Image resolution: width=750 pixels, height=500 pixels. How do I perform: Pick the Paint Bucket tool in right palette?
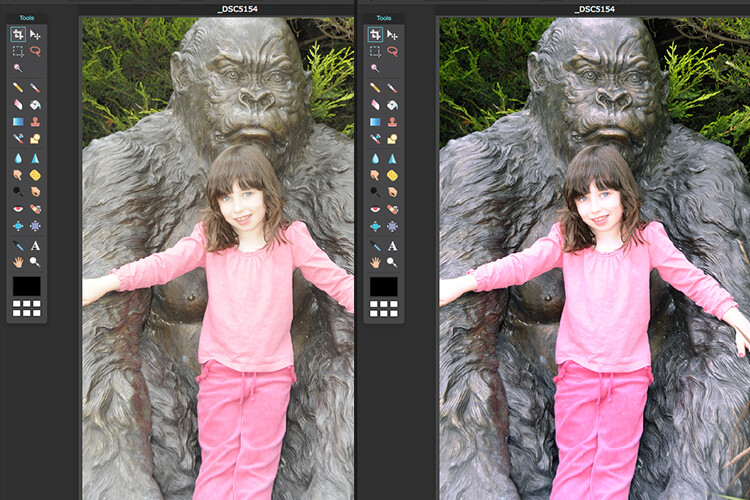tap(392, 104)
